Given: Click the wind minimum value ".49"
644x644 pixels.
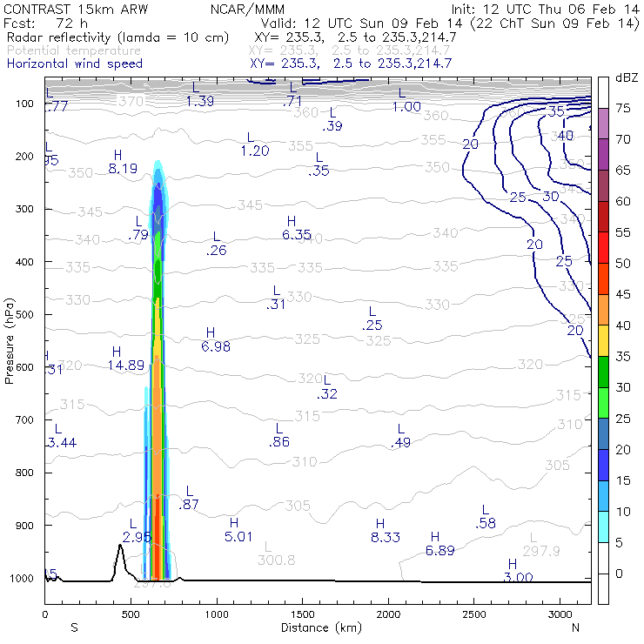Looking at the screenshot, I should pos(400,442).
